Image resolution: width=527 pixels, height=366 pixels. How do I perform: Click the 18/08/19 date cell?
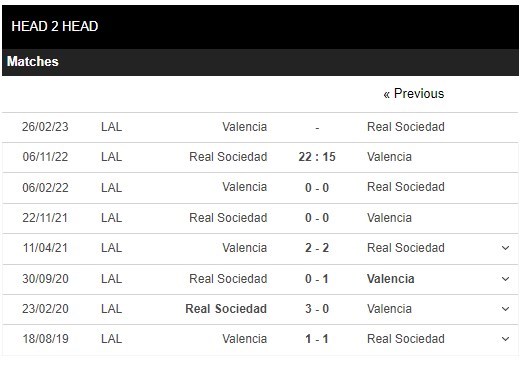45,339
